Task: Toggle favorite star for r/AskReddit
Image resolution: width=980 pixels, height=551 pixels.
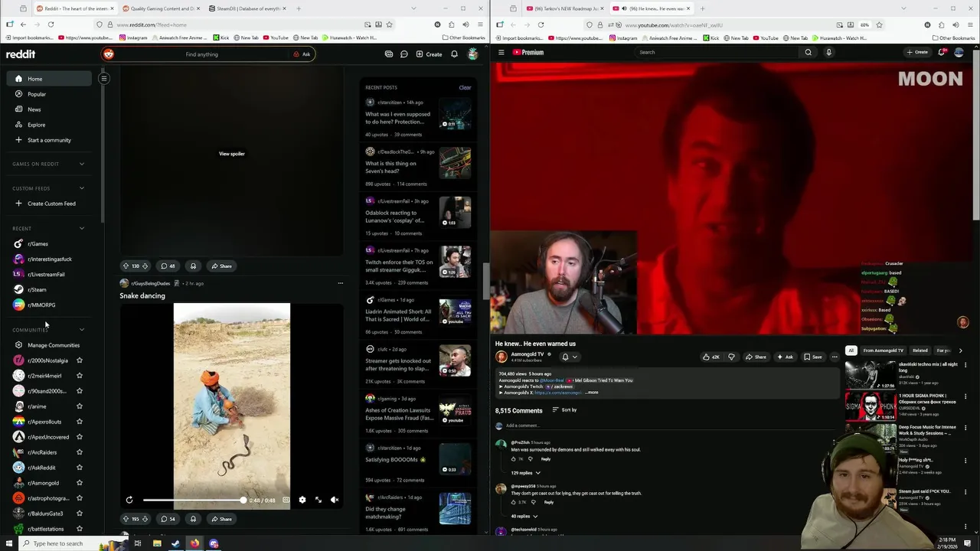Action: coord(79,468)
